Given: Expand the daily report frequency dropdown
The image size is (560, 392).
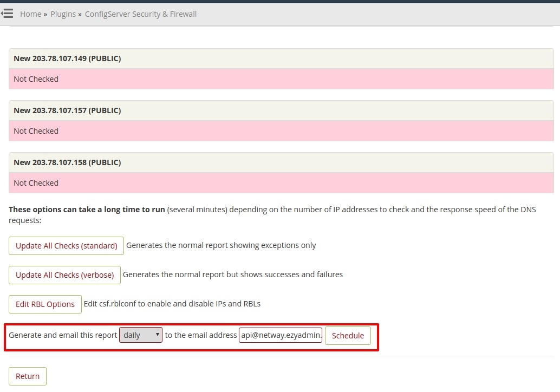Looking at the screenshot, I should pyautogui.click(x=141, y=335).
